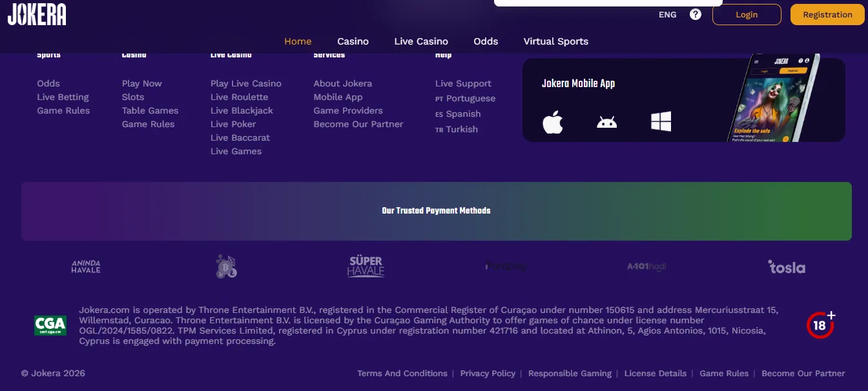Open the Privacy Policy footer link
Viewport: 868px width, 391px height.
tap(488, 373)
